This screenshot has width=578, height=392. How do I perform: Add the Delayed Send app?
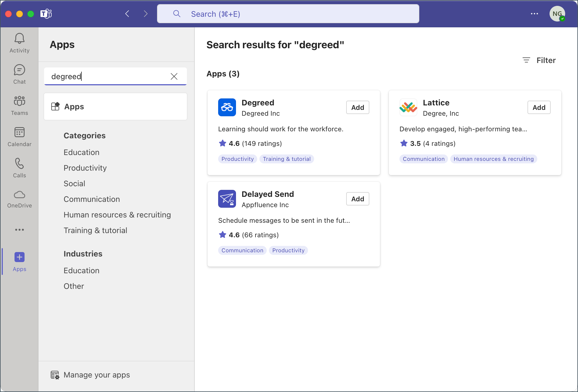358,199
